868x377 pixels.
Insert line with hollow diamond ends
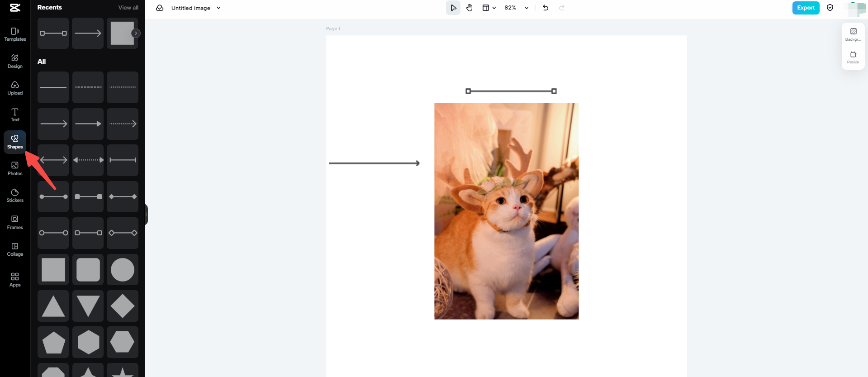coord(123,233)
